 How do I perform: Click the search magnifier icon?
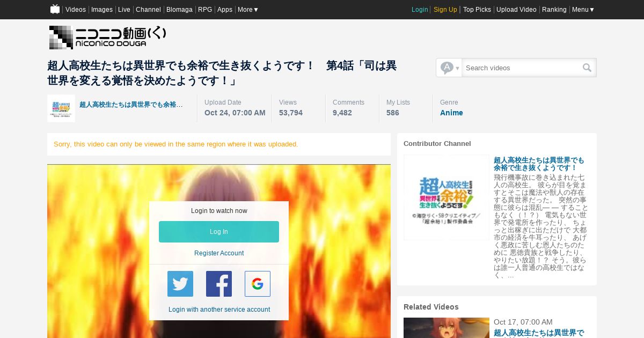pos(587,68)
